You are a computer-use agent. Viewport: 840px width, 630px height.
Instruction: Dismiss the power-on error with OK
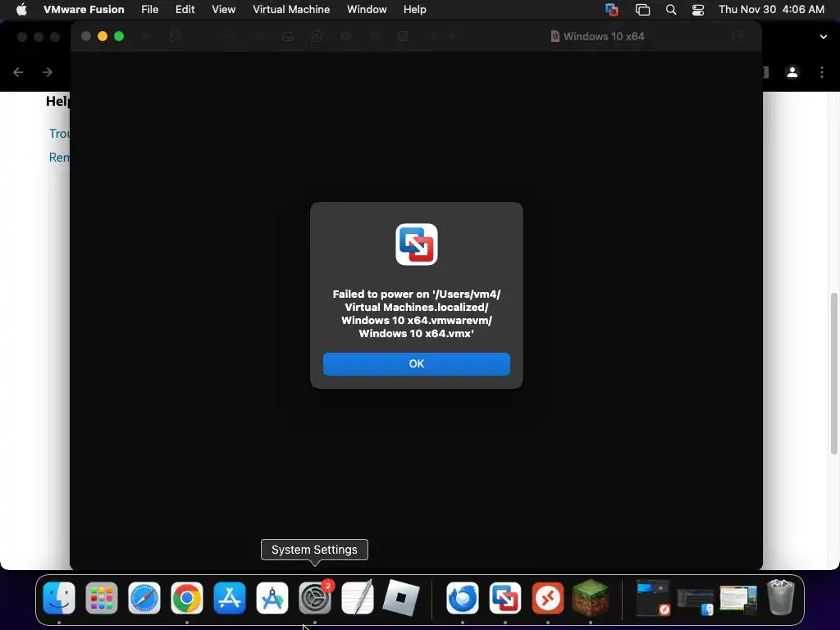pos(416,363)
